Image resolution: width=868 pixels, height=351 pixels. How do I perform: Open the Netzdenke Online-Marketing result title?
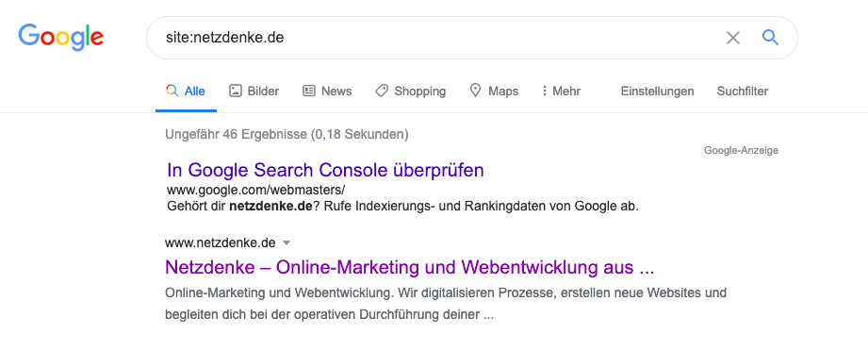coord(410,268)
